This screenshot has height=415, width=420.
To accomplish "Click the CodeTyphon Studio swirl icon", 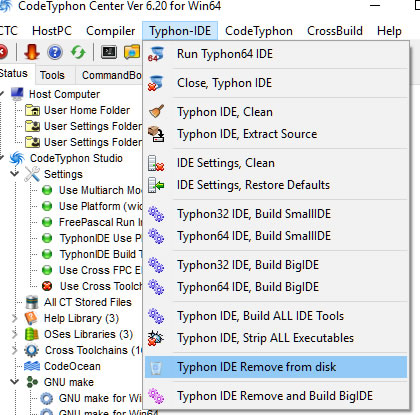I will 17,158.
